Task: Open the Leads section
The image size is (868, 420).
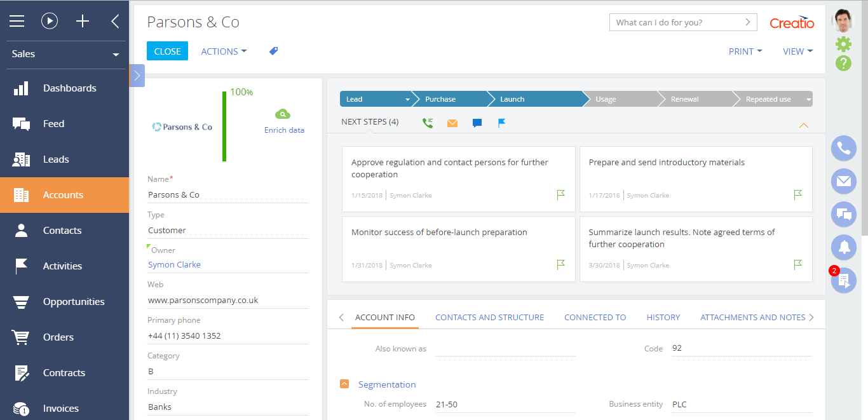Action: (65, 159)
